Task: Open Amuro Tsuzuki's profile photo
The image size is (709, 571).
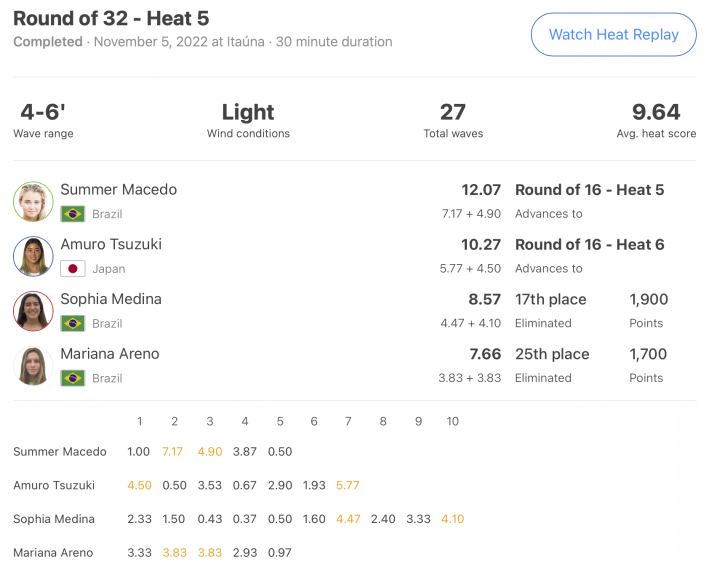Action: tap(33, 256)
